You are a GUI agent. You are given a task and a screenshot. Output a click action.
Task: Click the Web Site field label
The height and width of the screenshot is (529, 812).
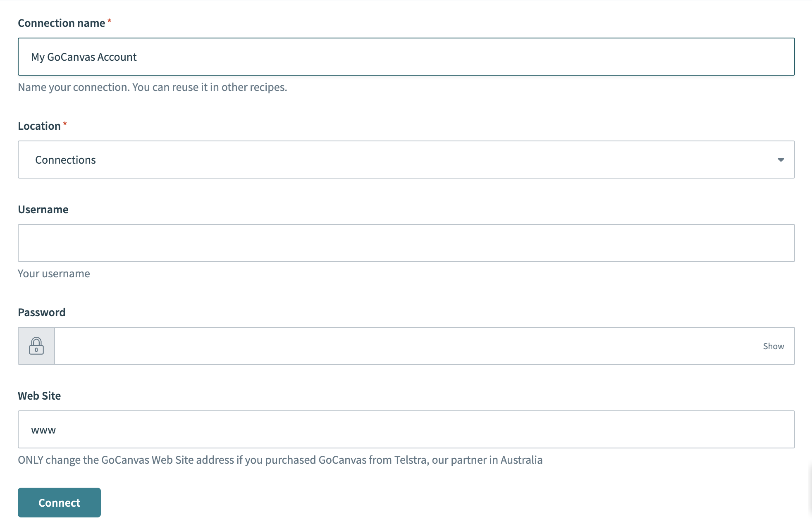click(39, 396)
